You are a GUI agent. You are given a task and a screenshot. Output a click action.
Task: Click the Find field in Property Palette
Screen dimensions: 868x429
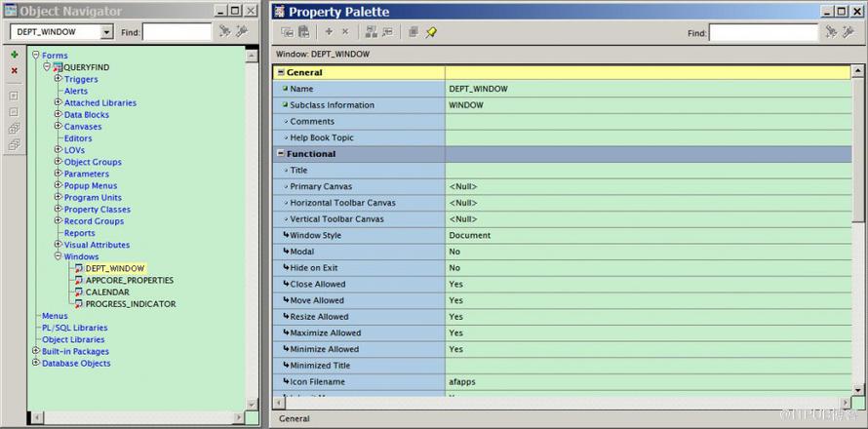pos(763,32)
